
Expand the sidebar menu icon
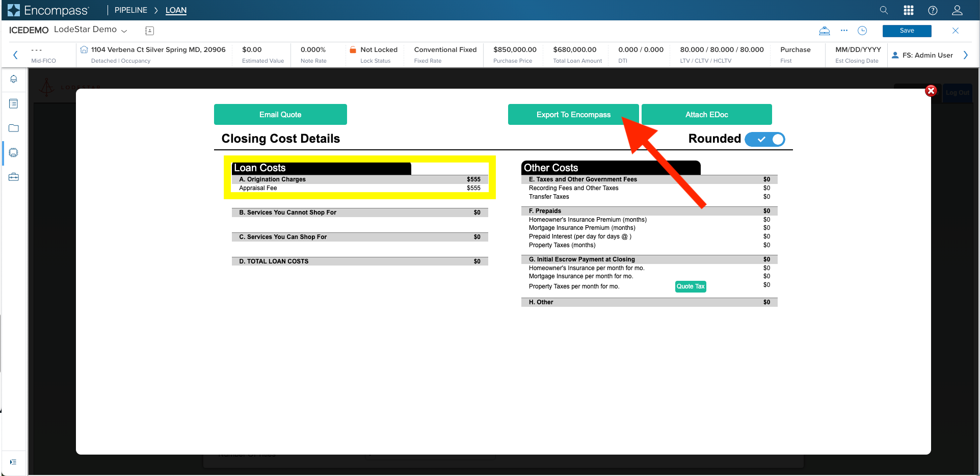[x=13, y=462]
